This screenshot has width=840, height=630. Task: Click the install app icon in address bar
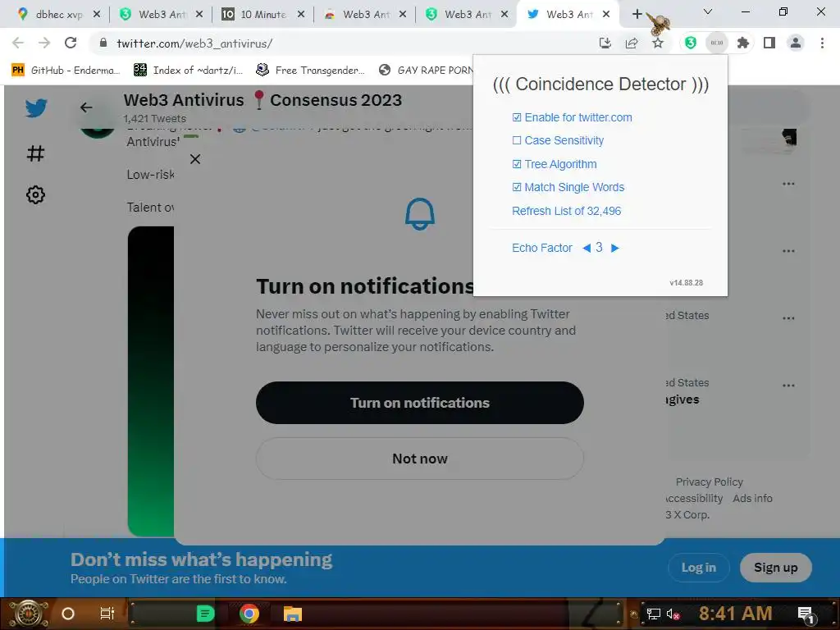[605, 43]
